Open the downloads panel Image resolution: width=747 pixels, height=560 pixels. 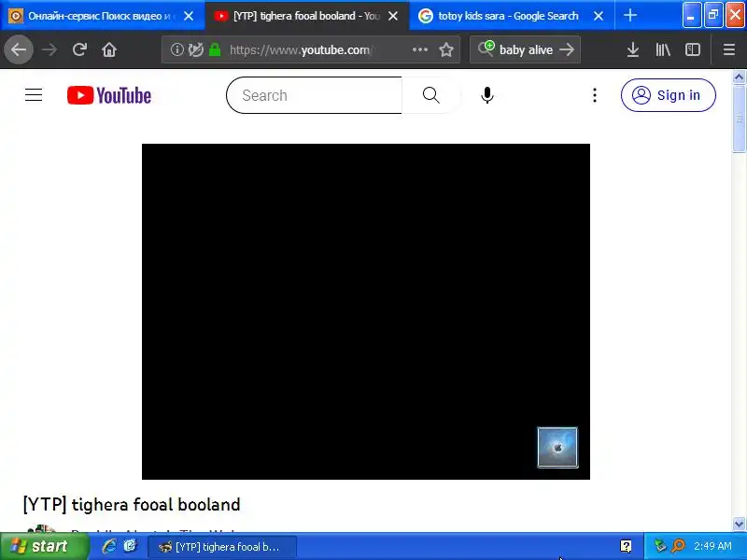click(633, 49)
